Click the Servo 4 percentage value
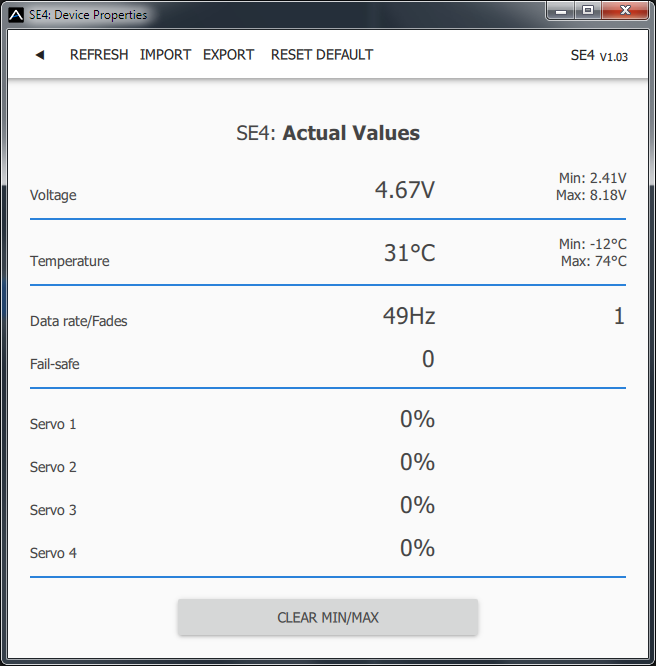 417,548
